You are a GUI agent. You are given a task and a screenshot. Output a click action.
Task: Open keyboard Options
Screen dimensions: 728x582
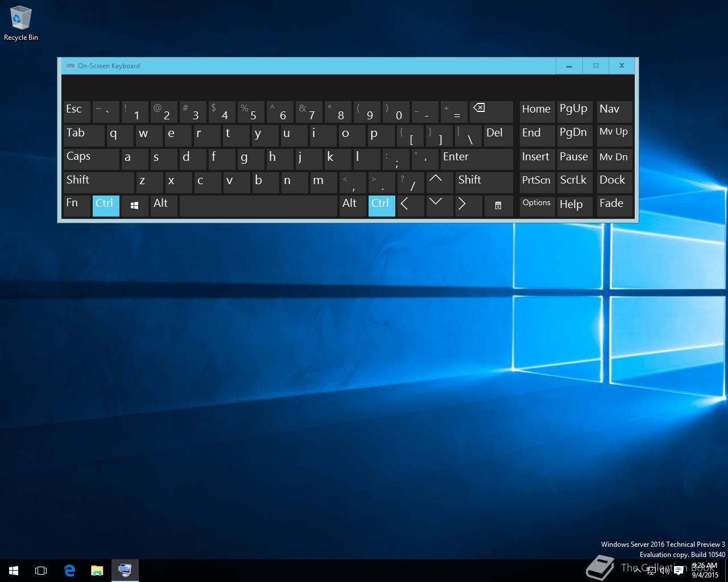(x=537, y=206)
